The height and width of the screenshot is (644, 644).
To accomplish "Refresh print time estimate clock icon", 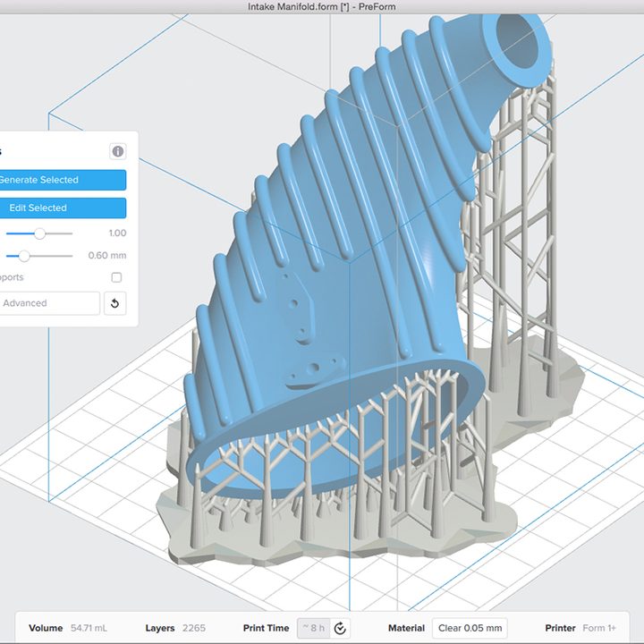I will pyautogui.click(x=340, y=629).
